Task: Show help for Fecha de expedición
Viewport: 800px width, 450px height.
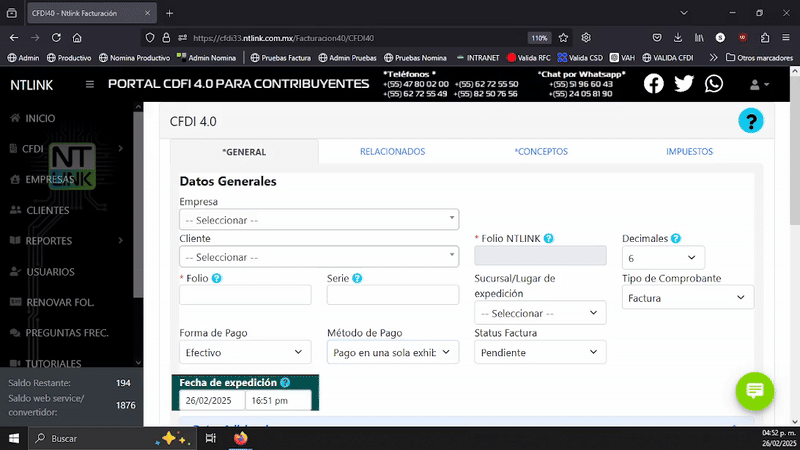Action: click(x=285, y=382)
